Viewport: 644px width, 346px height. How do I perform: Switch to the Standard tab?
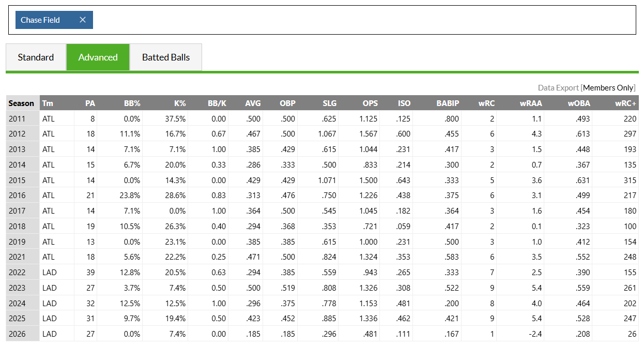[36, 57]
